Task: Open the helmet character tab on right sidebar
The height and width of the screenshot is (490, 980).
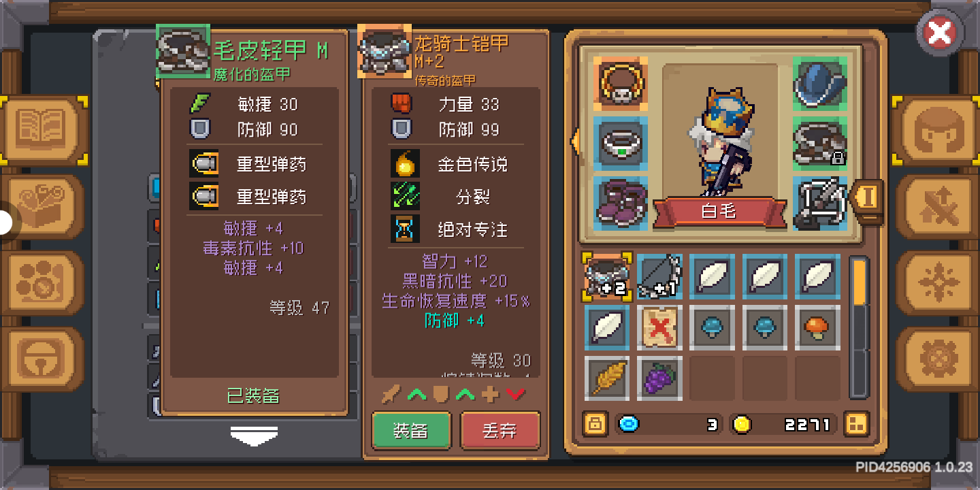Action: click(x=936, y=130)
